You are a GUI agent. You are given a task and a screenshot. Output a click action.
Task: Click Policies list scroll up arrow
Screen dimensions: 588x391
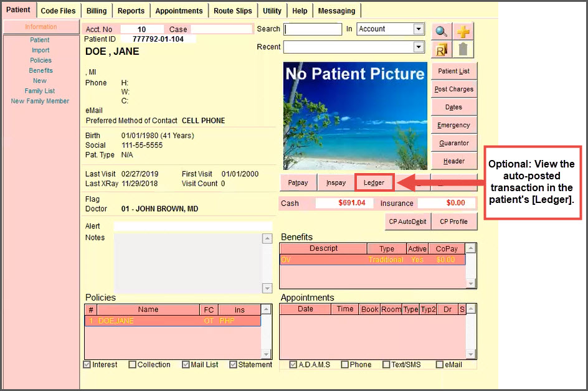point(266,309)
